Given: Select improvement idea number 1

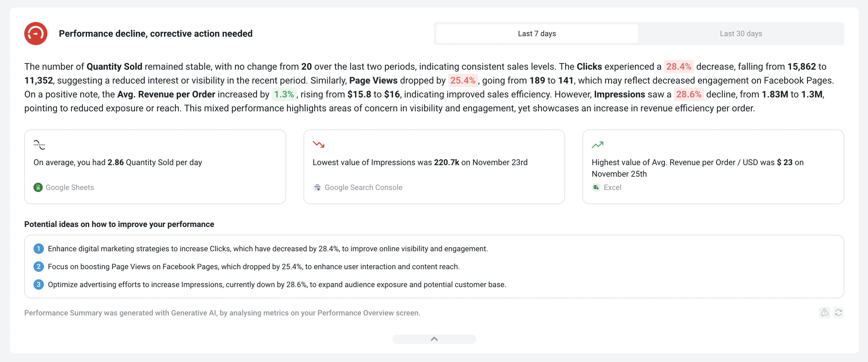Looking at the screenshot, I should [x=39, y=249].
